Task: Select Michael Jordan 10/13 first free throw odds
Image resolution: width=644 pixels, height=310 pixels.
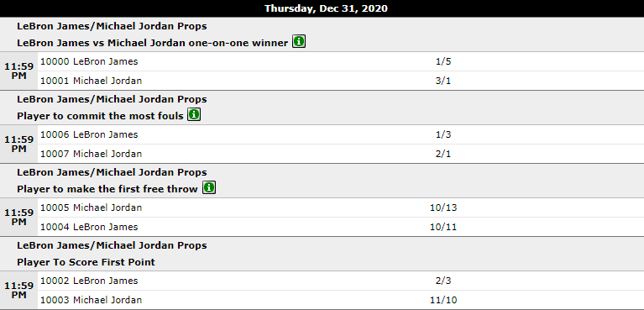Action: (443, 208)
